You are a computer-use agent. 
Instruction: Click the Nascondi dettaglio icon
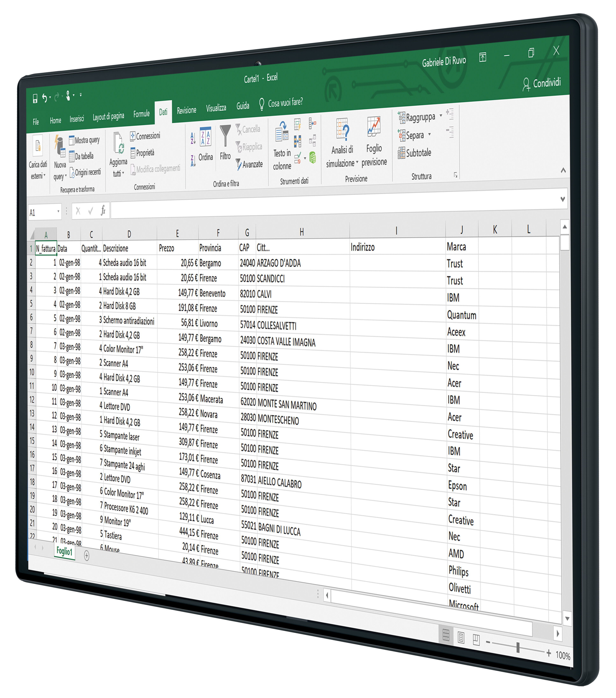[450, 132]
